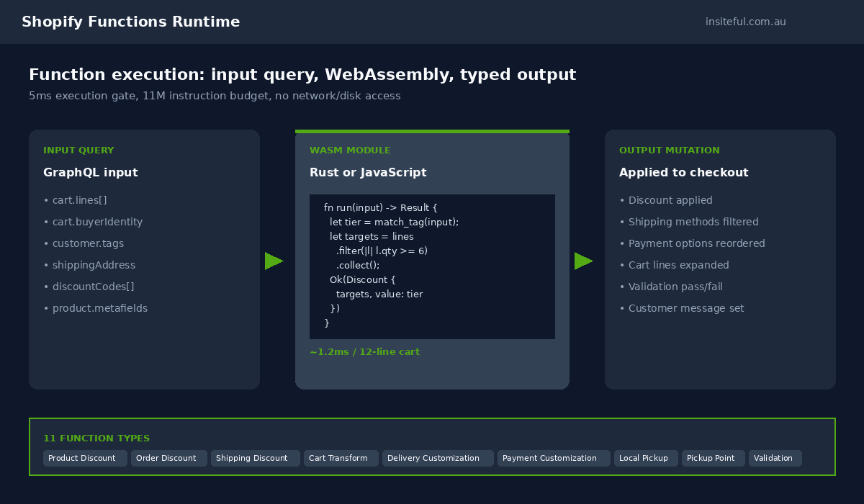Click the Validation pass/fail item
The width and height of the screenshot is (864, 504).
click(671, 287)
